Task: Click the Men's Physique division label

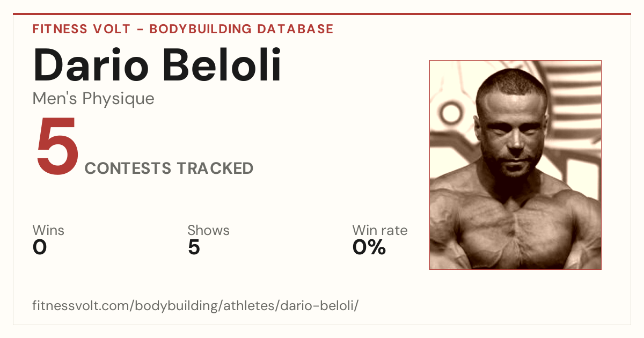Action: 93,99
